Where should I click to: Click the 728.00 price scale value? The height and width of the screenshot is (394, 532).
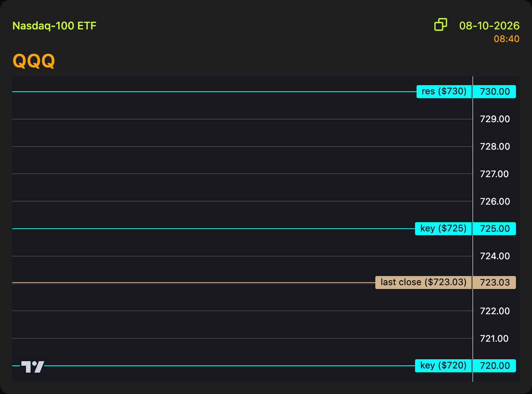[x=495, y=147]
